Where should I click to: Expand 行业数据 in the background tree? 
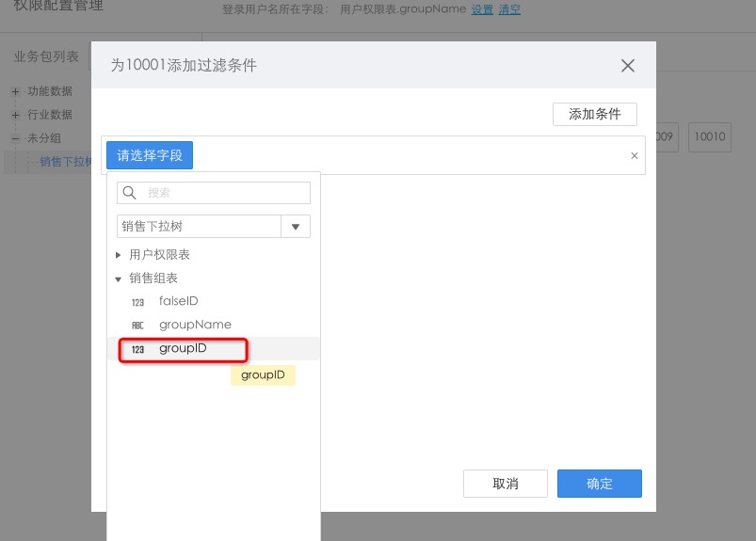click(15, 115)
